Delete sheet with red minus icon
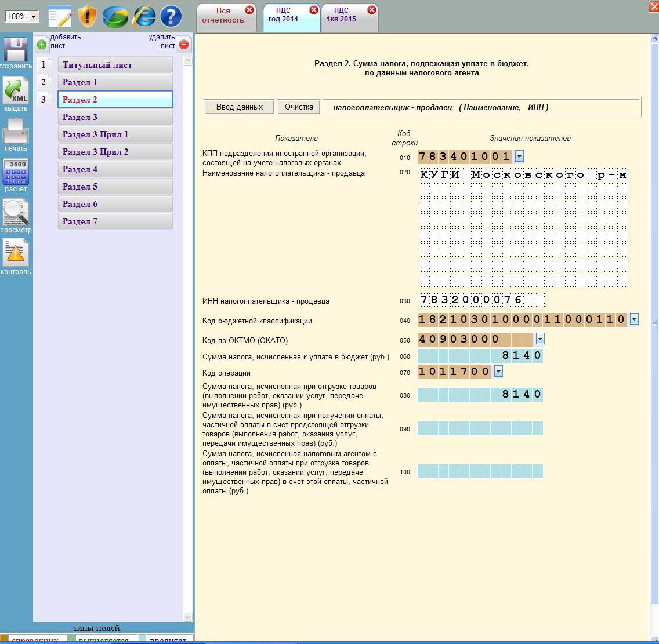This screenshot has height=644, width=659. (x=184, y=44)
